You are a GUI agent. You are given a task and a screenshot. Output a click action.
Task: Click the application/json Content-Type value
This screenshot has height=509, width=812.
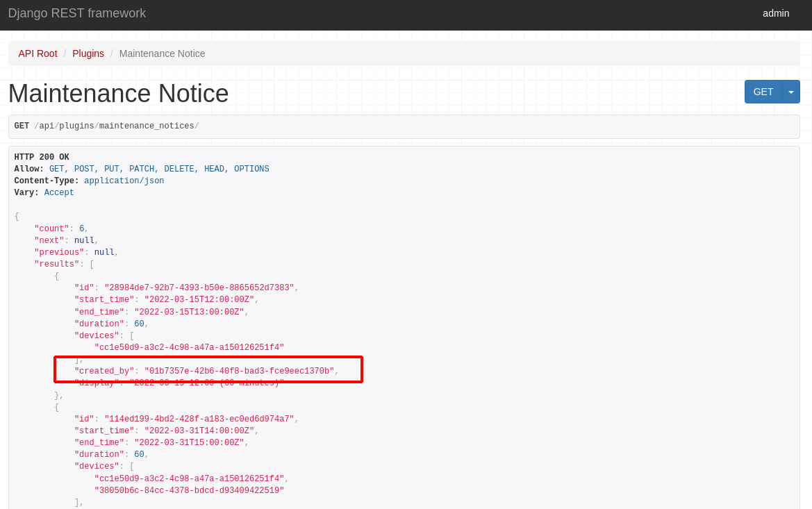click(124, 181)
